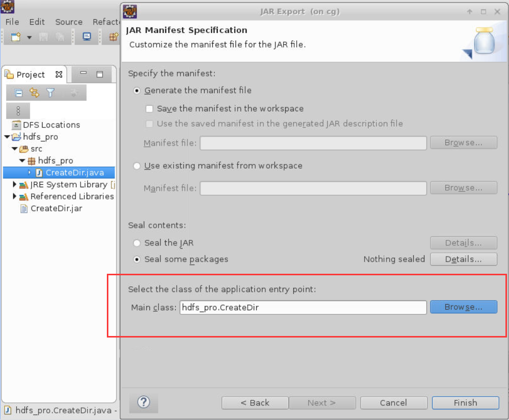Click the hdfs_pro.CreateDir.java status bar entry
The width and height of the screenshot is (509, 420).
[x=63, y=410]
